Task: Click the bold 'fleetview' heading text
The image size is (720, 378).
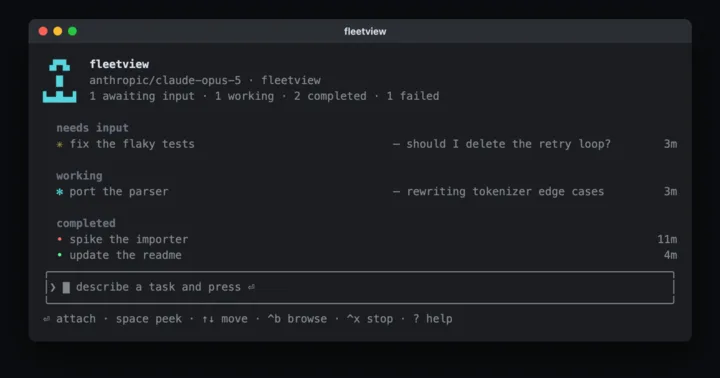Action: point(119,64)
